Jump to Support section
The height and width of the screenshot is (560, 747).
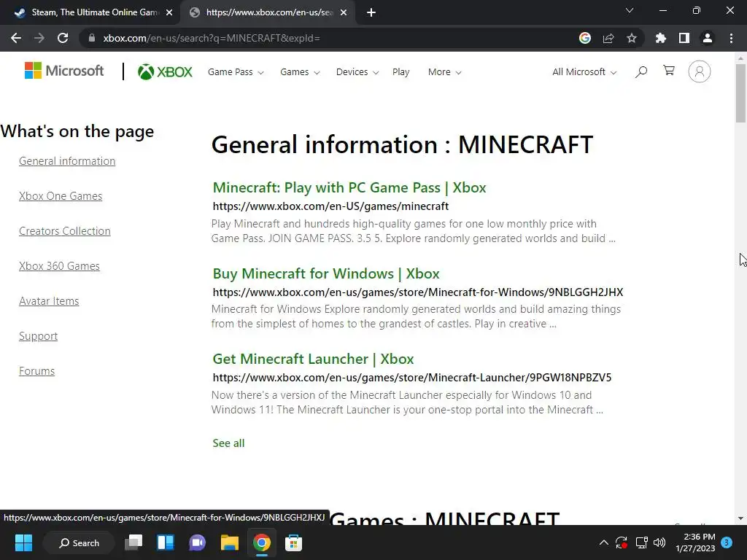(x=38, y=335)
